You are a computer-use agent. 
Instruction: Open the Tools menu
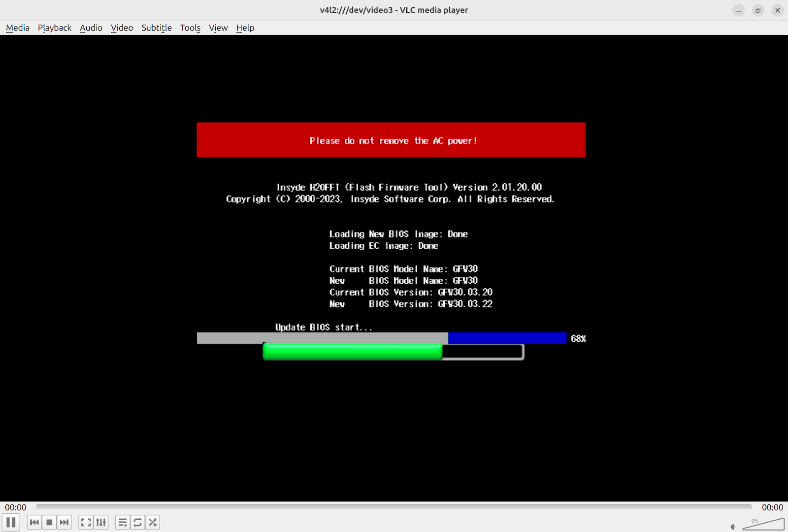(190, 28)
